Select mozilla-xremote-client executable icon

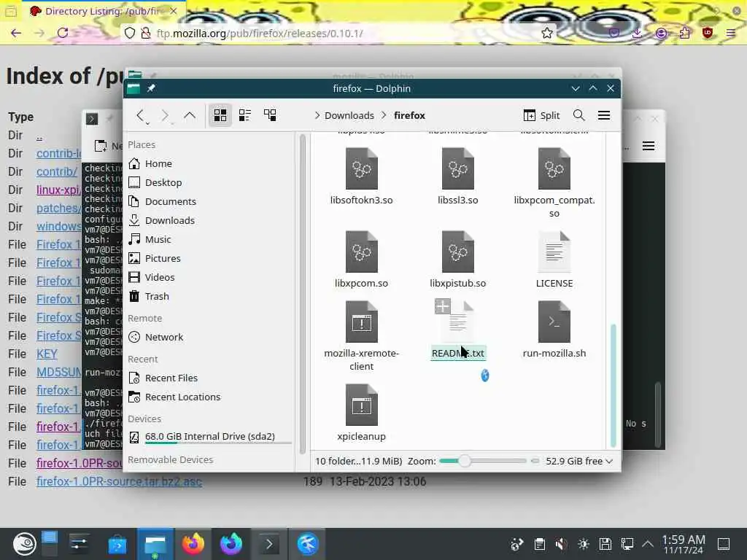[x=362, y=322]
